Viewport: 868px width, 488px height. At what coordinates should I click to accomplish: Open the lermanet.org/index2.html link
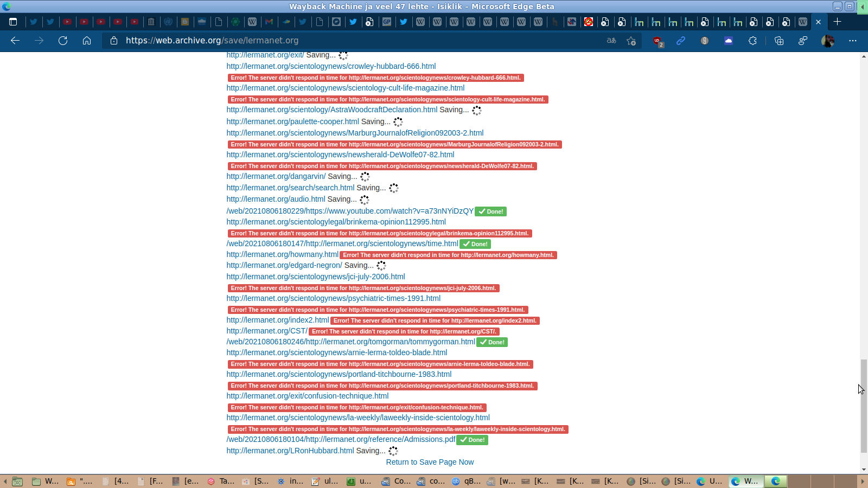pos(278,320)
